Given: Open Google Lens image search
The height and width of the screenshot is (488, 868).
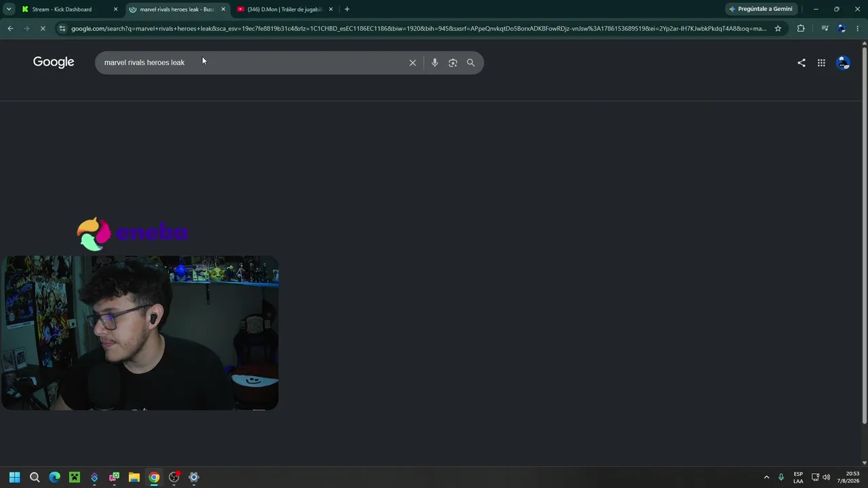Looking at the screenshot, I should [453, 62].
